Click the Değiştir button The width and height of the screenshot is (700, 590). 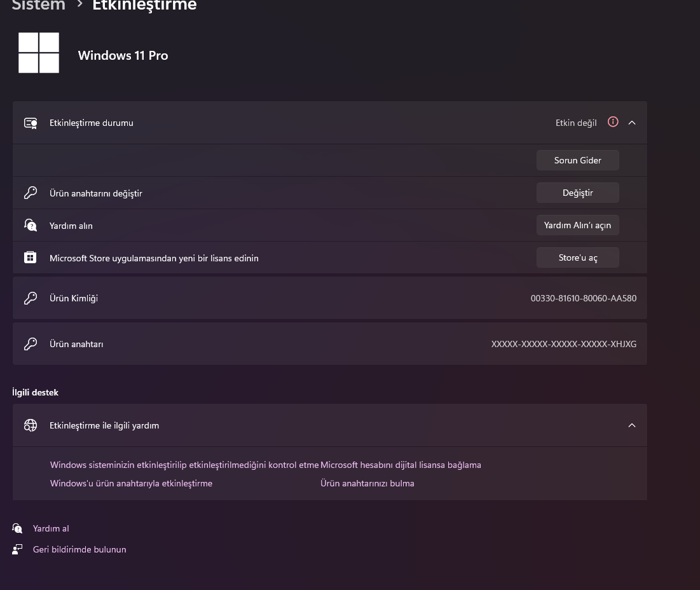pos(578,193)
